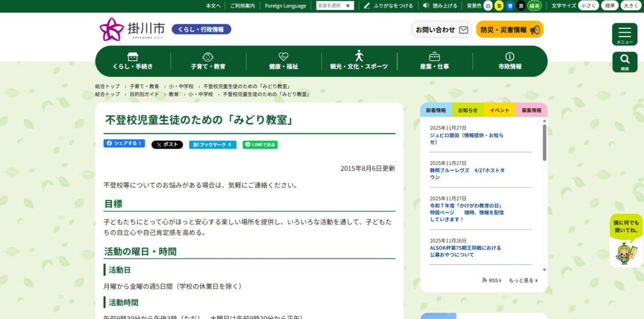The height and width of the screenshot is (319, 644).
Task: Open news item 令和7年度「かけがわ教育の日」特設ページ
Action: (x=467, y=212)
